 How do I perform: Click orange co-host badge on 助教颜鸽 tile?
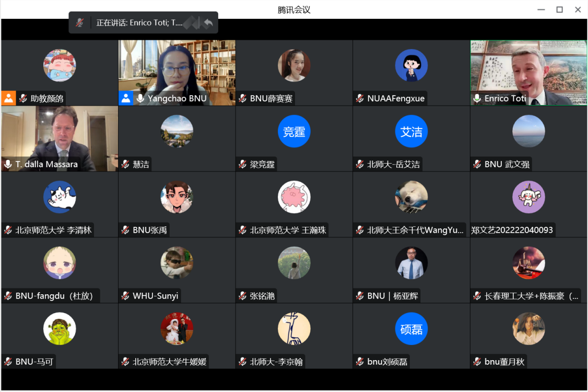coord(8,98)
